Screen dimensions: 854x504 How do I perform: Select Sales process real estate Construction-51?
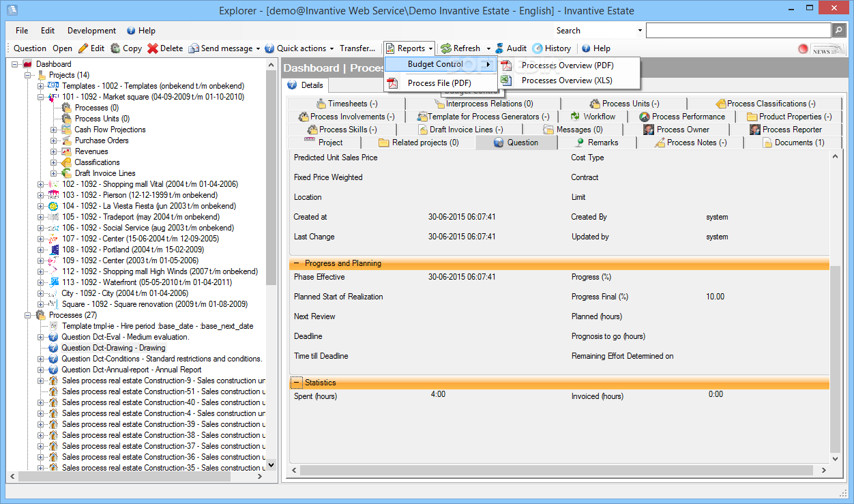point(164,391)
